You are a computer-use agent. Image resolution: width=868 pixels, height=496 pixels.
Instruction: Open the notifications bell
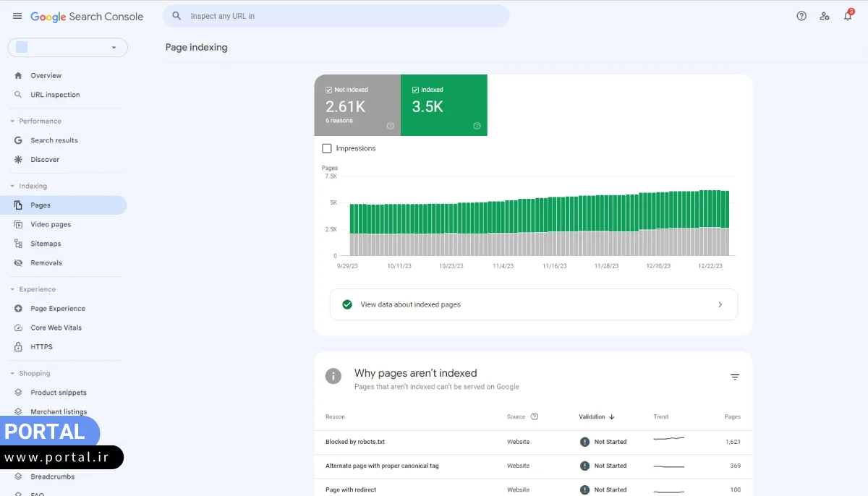(848, 16)
